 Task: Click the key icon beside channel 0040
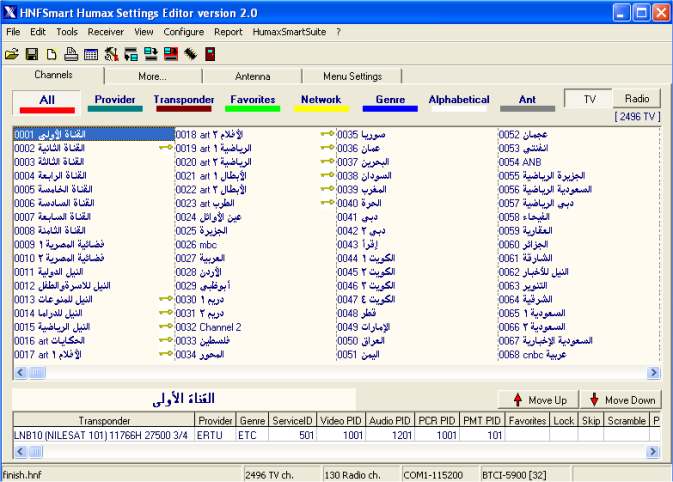click(x=327, y=202)
